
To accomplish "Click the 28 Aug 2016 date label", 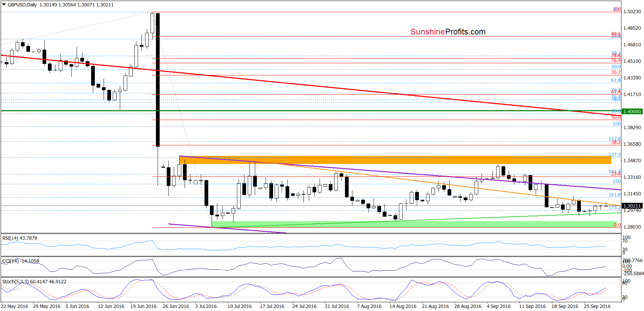I will (x=468, y=306).
